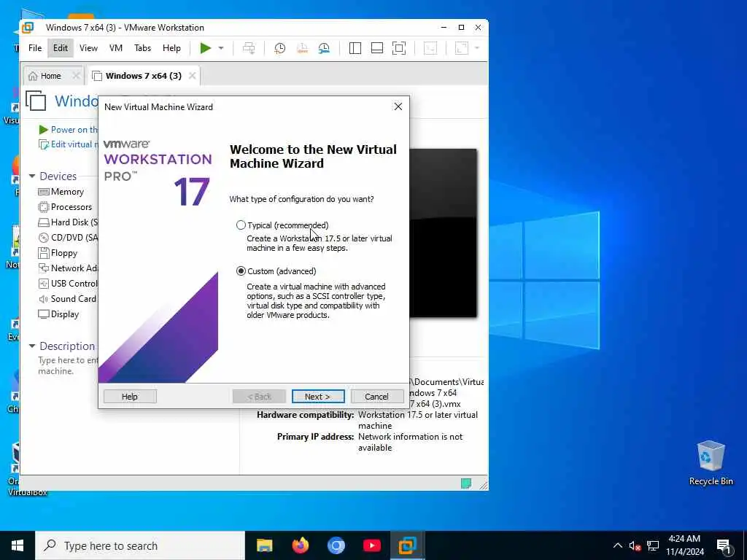Select CD/DVD device entry

68,237
